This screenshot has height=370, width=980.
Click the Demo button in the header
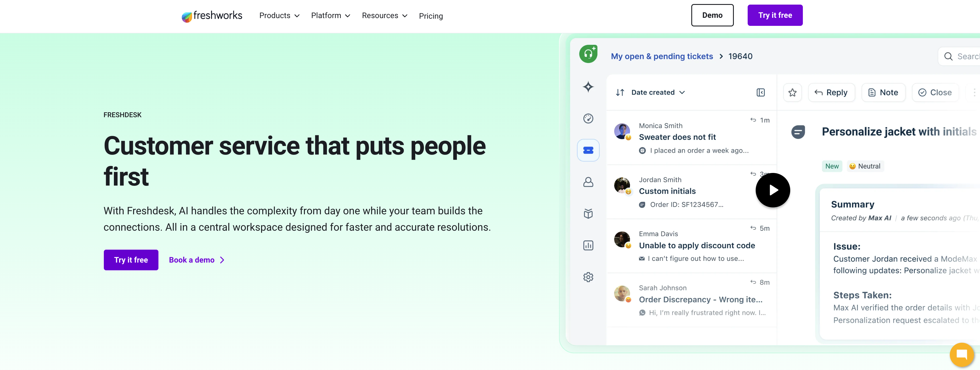(x=712, y=15)
